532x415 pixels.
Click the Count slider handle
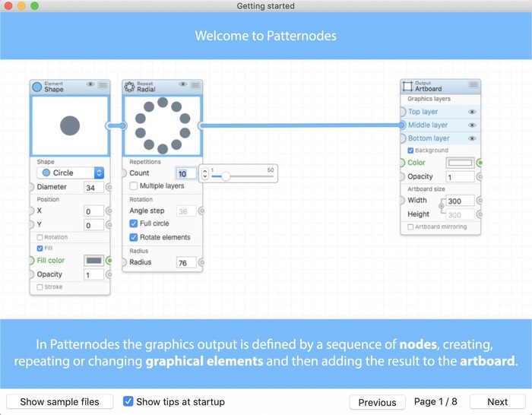point(226,176)
